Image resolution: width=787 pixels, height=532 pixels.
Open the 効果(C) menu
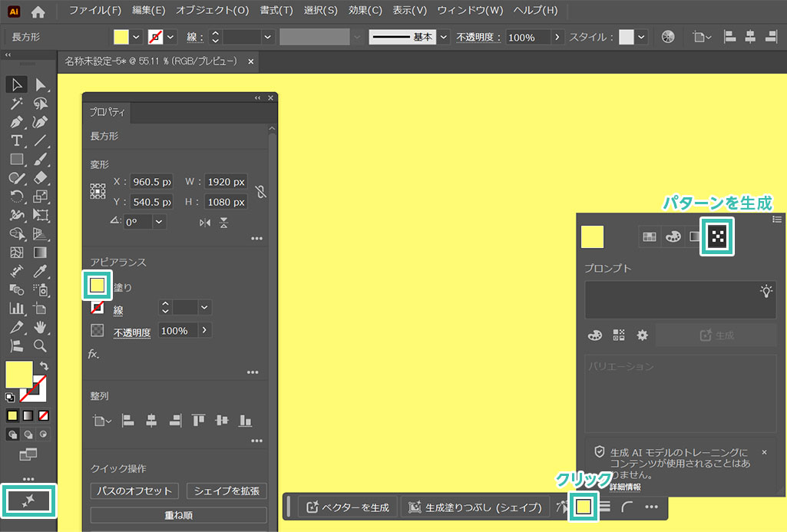tap(365, 11)
